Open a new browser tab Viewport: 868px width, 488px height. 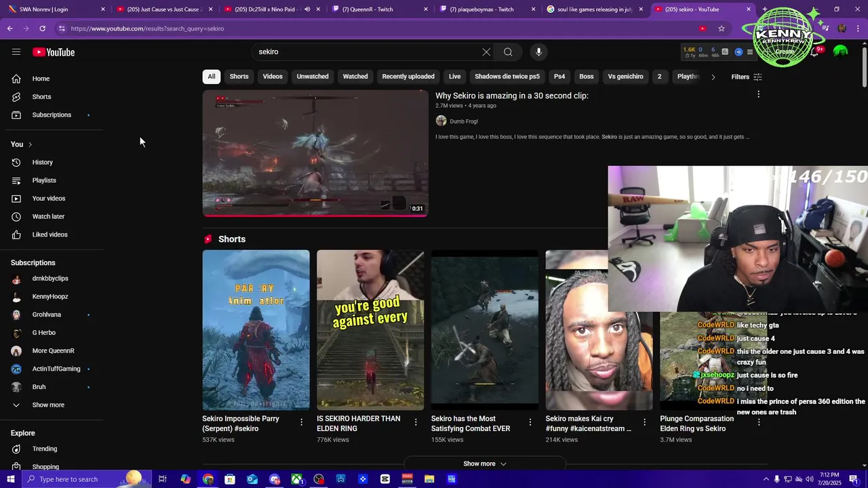pos(765,9)
